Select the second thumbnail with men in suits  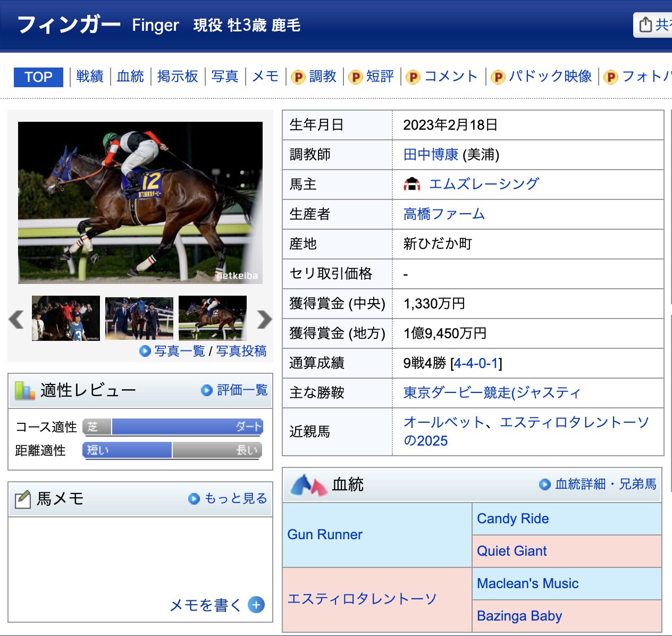(x=139, y=318)
